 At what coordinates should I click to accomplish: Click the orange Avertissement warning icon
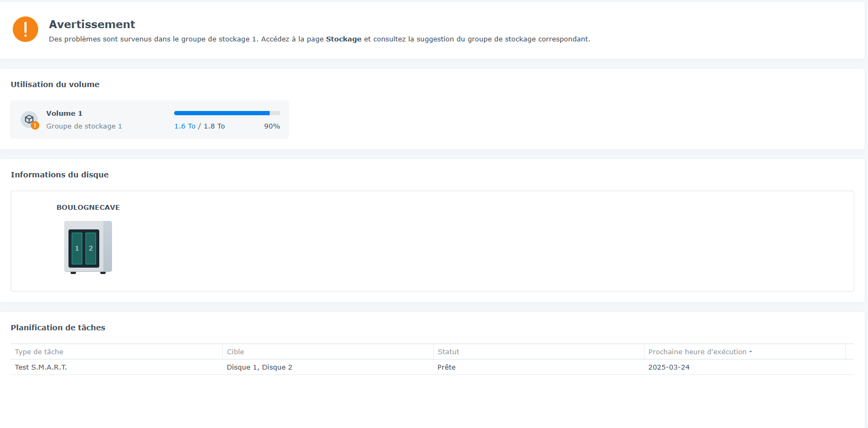click(x=25, y=29)
